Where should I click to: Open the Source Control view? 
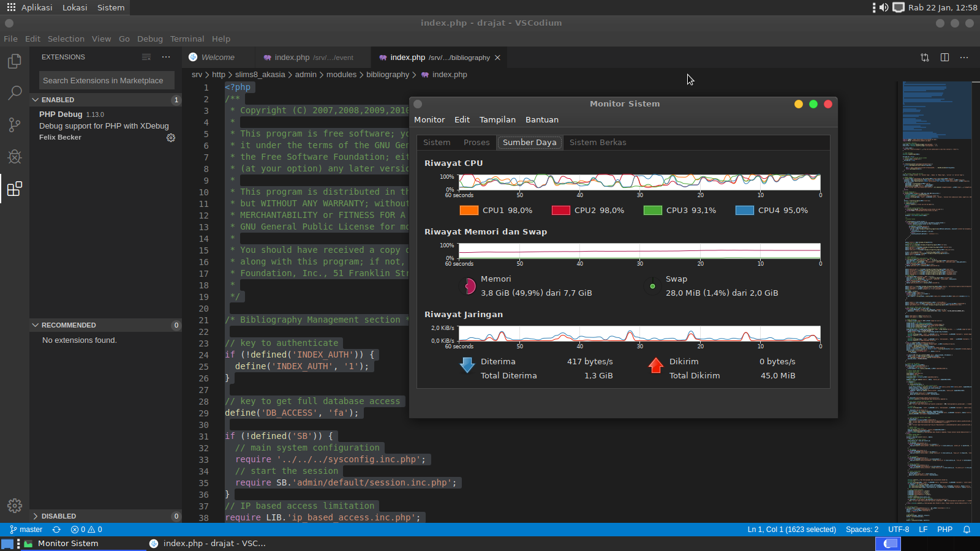coord(15,125)
